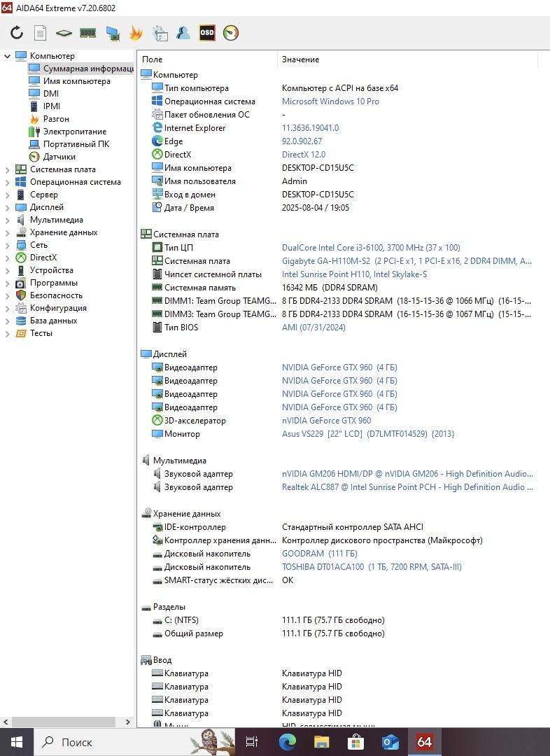
Task: Open the DirectX 12.0 link
Action: click(x=304, y=154)
